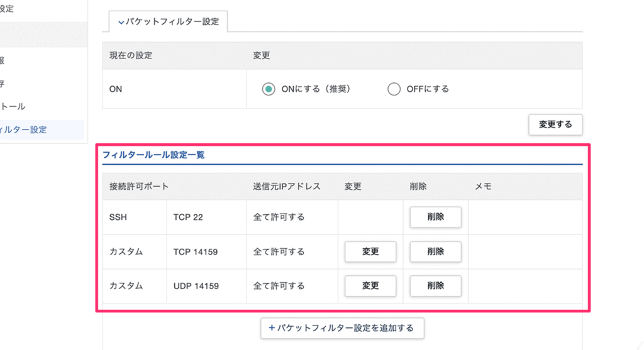Select the ONにする（推奨） radio button
Image resolution: width=644 pixels, height=350 pixels.
pos(269,89)
